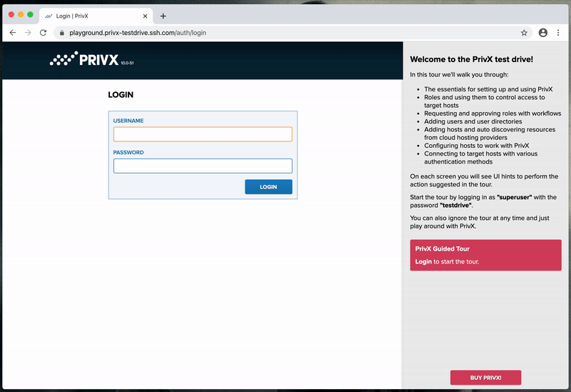
Task: Focus the Username input field
Action: (x=203, y=134)
